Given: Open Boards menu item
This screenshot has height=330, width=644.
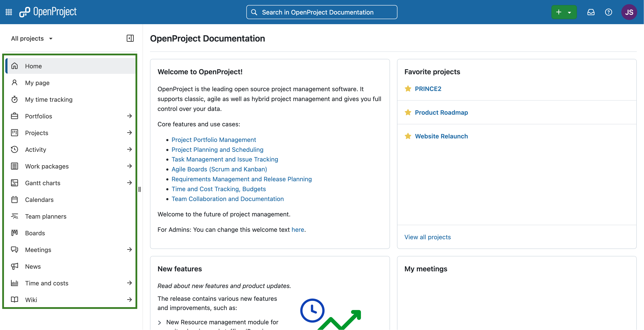Looking at the screenshot, I should pyautogui.click(x=71, y=233).
